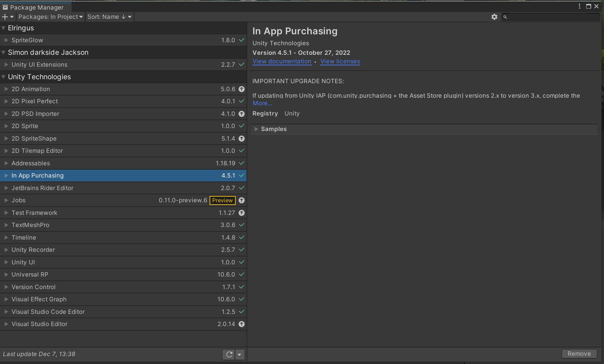Select the Universal RP package
Image resolution: width=604 pixels, height=364 pixels.
(123, 275)
